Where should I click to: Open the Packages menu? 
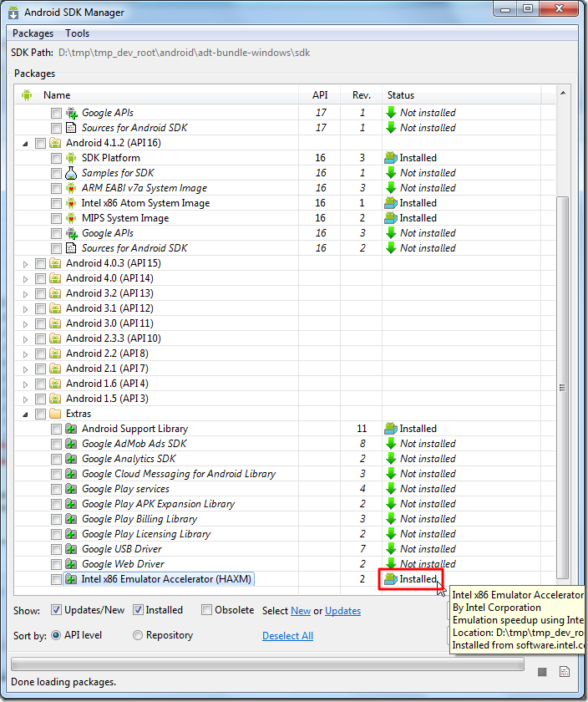tap(33, 33)
